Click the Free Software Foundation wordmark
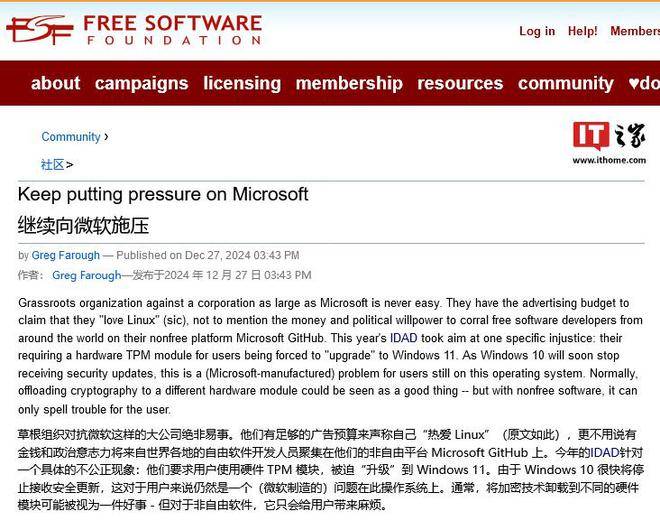660x530 pixels. point(173,29)
